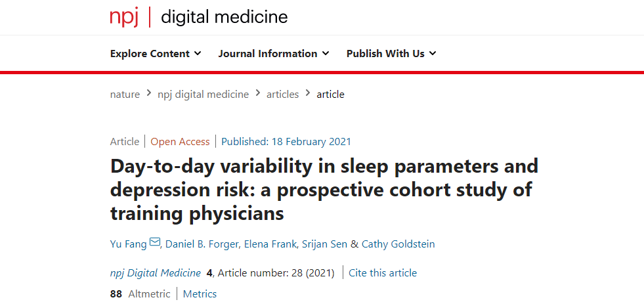Expand the Explore Content menu
644x304 pixels.
click(x=156, y=54)
